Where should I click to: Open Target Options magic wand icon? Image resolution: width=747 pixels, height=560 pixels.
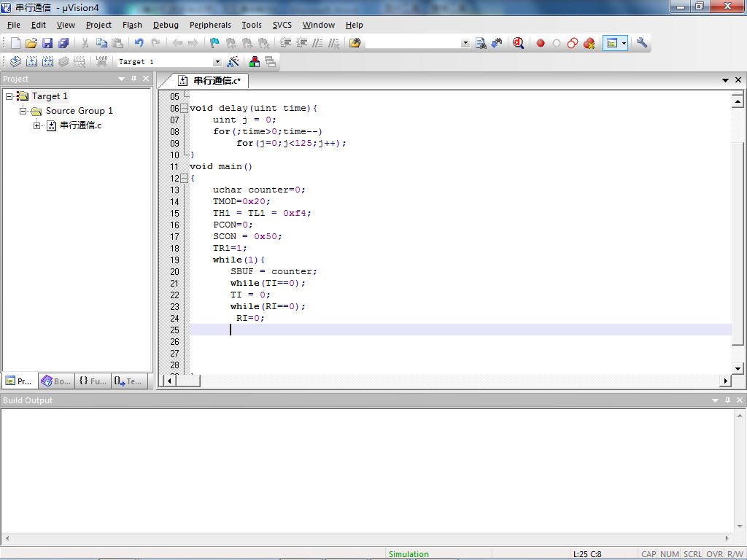pyautogui.click(x=233, y=62)
